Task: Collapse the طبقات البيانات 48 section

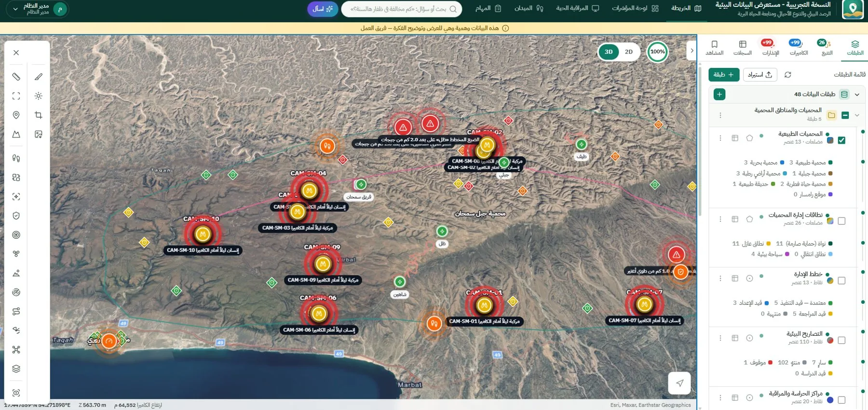Action: tap(857, 95)
